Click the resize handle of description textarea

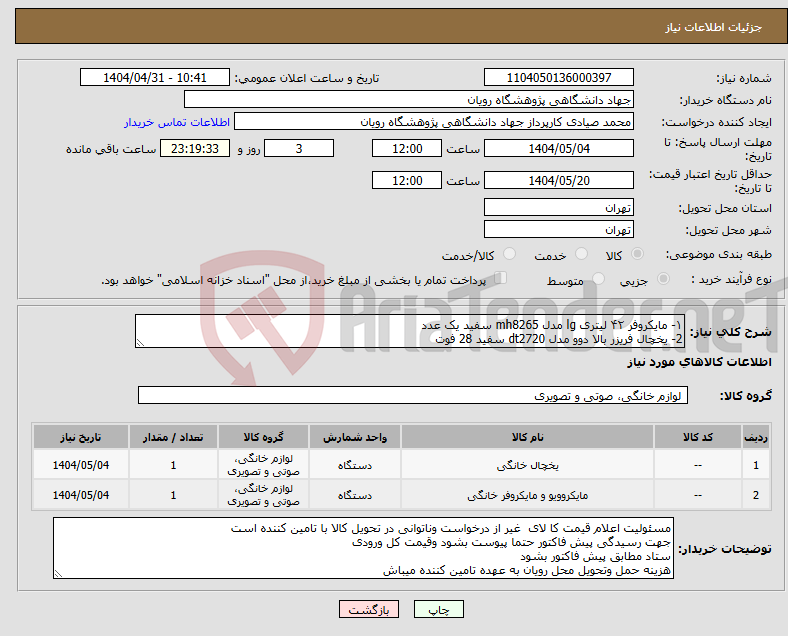[140, 343]
